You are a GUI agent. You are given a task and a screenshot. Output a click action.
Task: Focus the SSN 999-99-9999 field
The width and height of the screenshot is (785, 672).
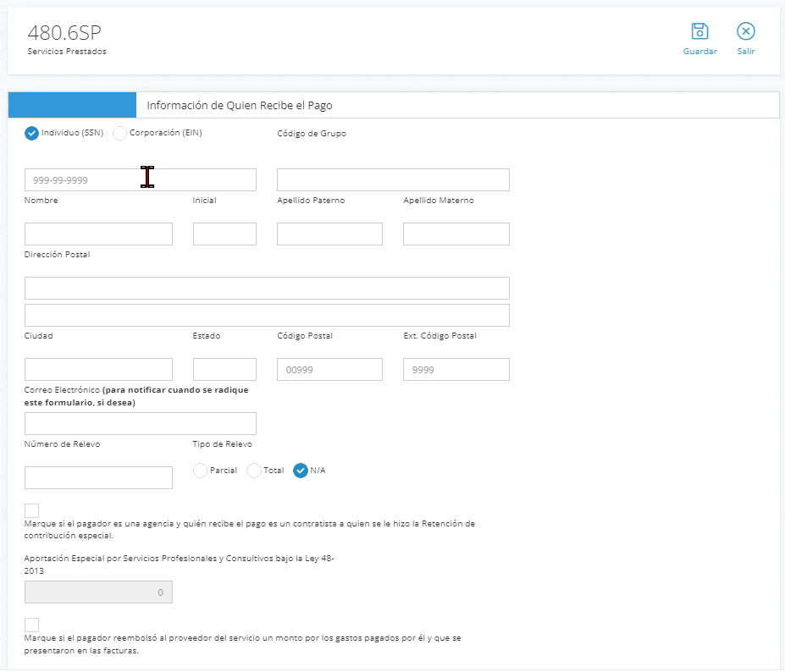pyautogui.click(x=141, y=179)
